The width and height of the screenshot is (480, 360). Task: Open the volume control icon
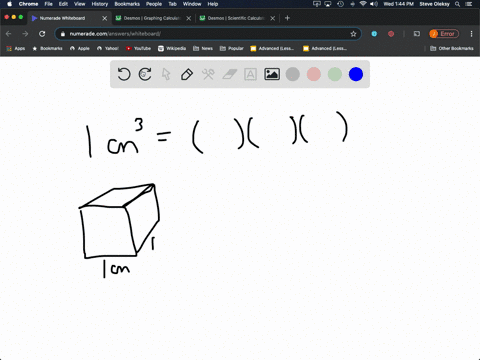[374, 4]
